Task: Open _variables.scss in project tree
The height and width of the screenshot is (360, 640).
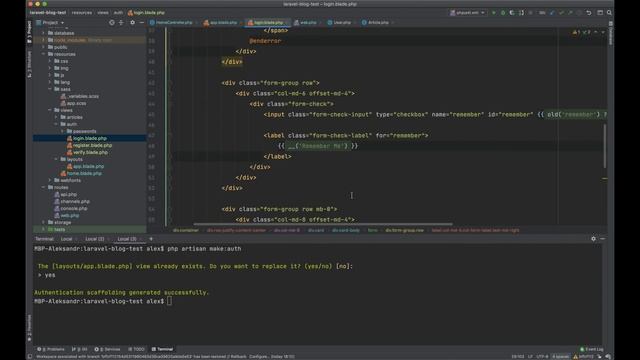Action: click(x=83, y=96)
